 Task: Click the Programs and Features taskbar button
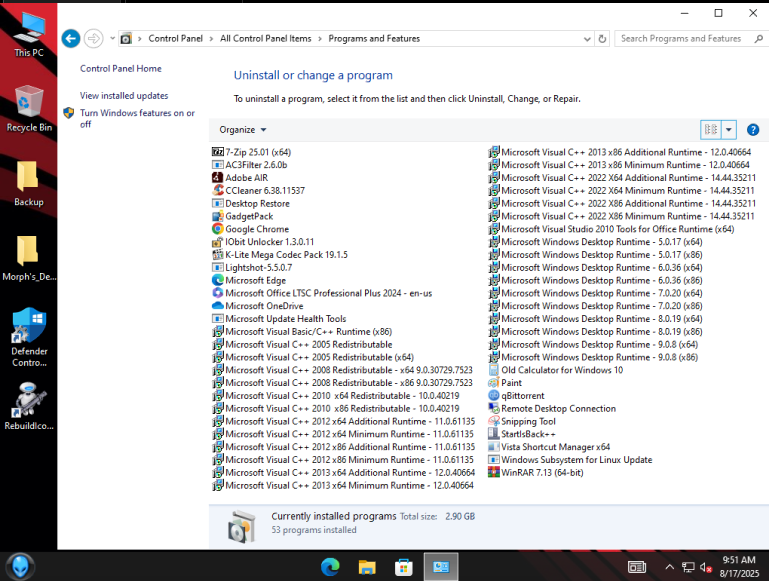441,567
